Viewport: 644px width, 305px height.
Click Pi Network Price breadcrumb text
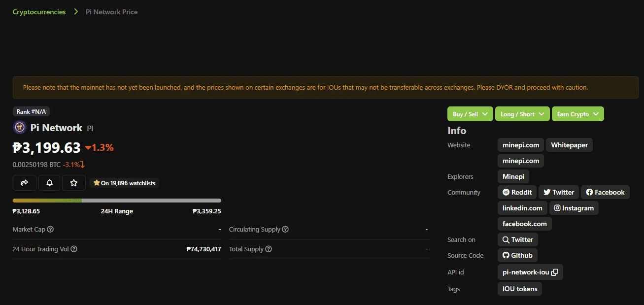(x=112, y=12)
